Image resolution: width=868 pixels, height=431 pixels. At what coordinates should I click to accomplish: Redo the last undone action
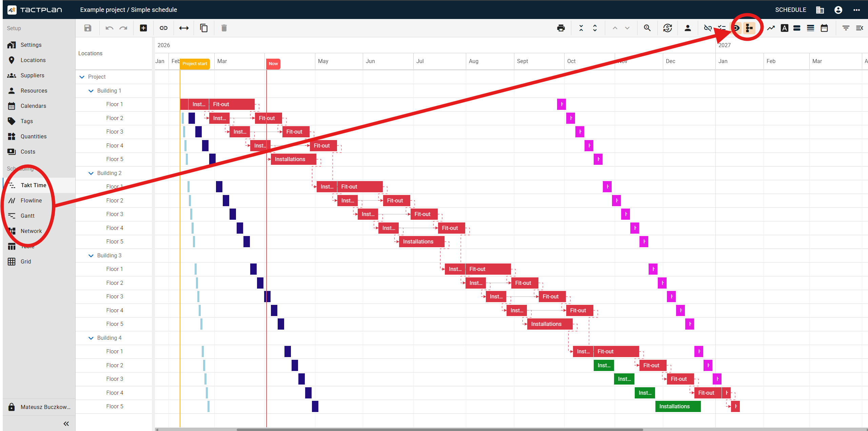[123, 28]
